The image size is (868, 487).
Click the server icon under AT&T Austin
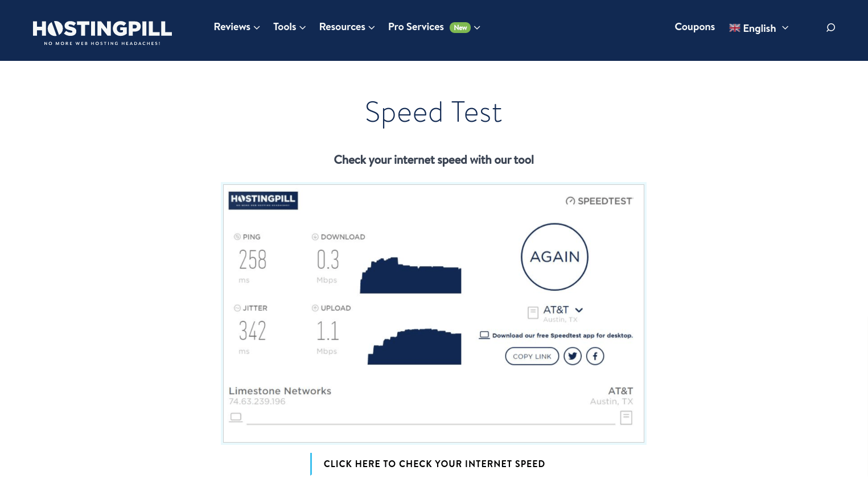626,418
